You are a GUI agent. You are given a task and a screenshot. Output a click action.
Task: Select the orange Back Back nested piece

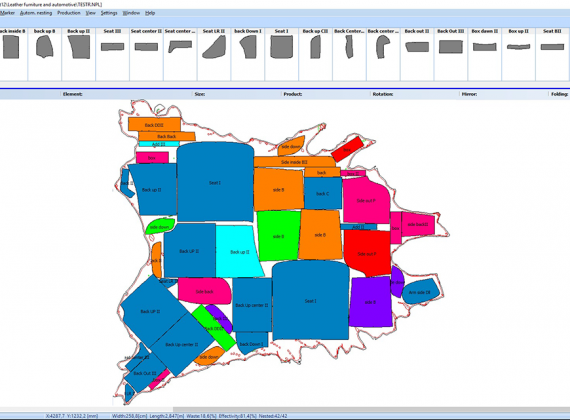167,136
